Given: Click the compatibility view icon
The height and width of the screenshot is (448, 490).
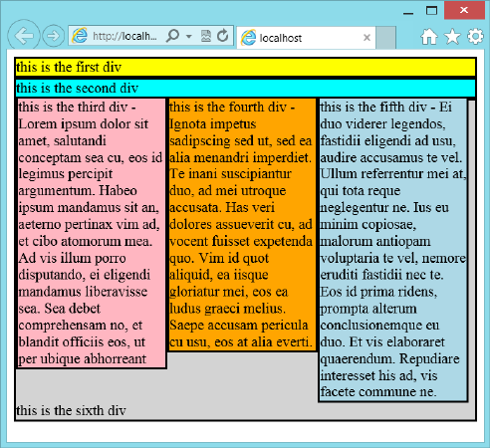Looking at the screenshot, I should coord(206,36).
